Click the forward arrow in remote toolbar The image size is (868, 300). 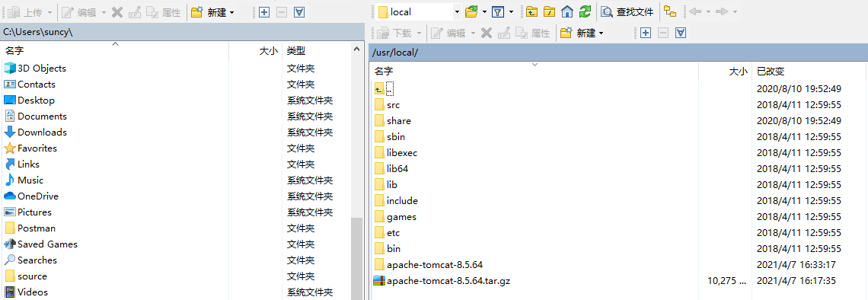point(721,11)
